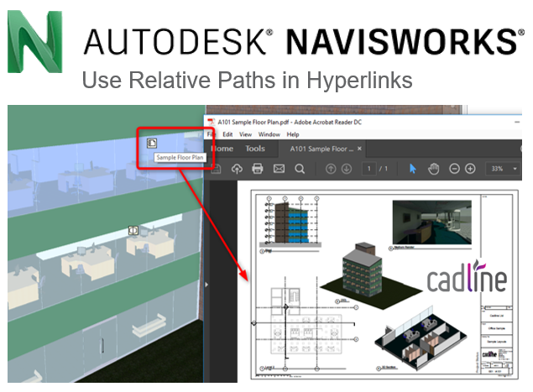Open the Window menu

pyautogui.click(x=269, y=134)
